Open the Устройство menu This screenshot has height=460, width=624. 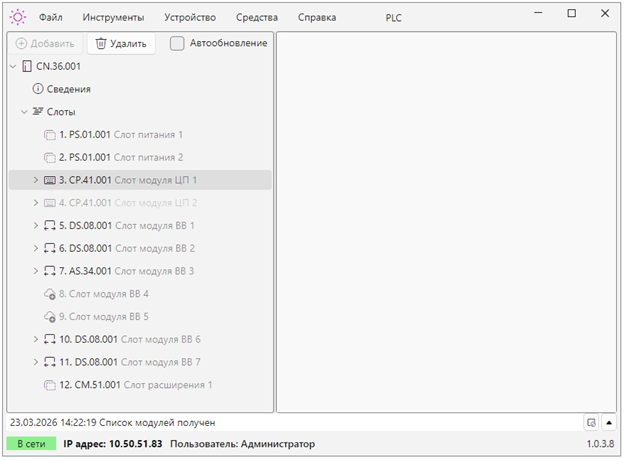[x=189, y=17]
